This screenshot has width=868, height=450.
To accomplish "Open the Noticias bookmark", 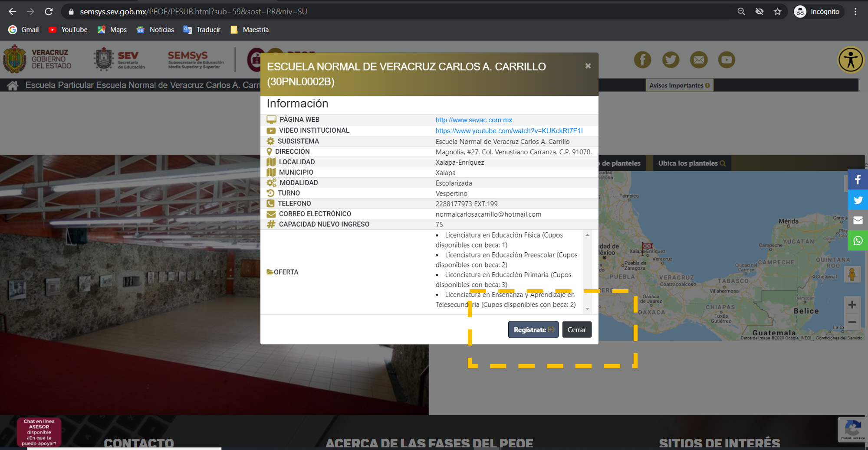I will point(155,29).
